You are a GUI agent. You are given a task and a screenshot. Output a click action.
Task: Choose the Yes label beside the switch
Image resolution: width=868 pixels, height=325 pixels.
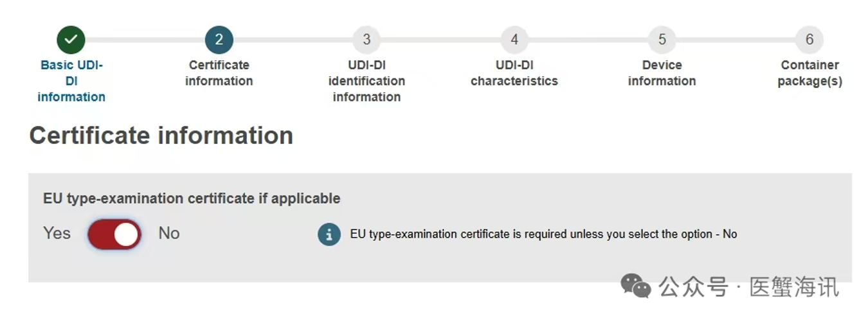point(57,233)
